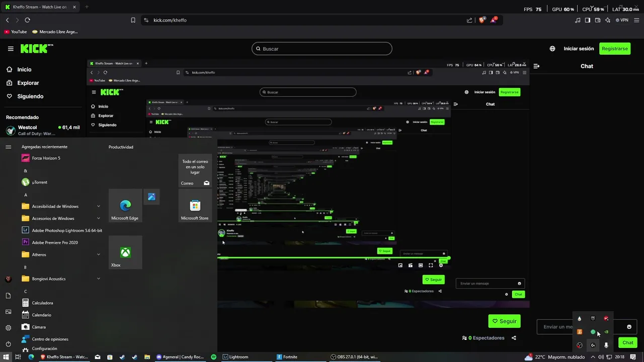Image resolution: width=644 pixels, height=362 pixels.
Task: Switch to the OBS 27.0.1 taskbar window
Action: tap(355, 357)
